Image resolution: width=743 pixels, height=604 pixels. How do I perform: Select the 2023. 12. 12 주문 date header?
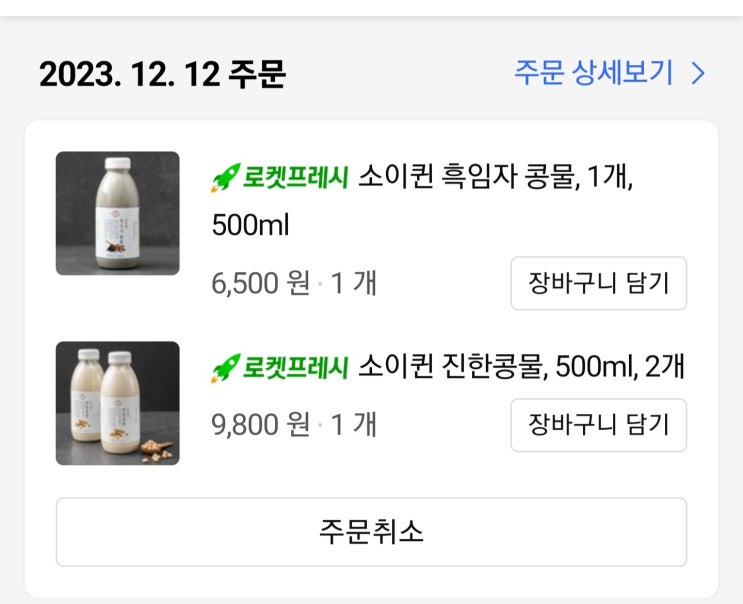click(162, 74)
